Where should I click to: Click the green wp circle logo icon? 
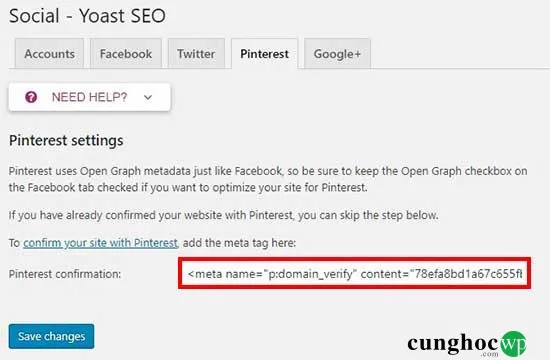pyautogui.click(x=514, y=343)
